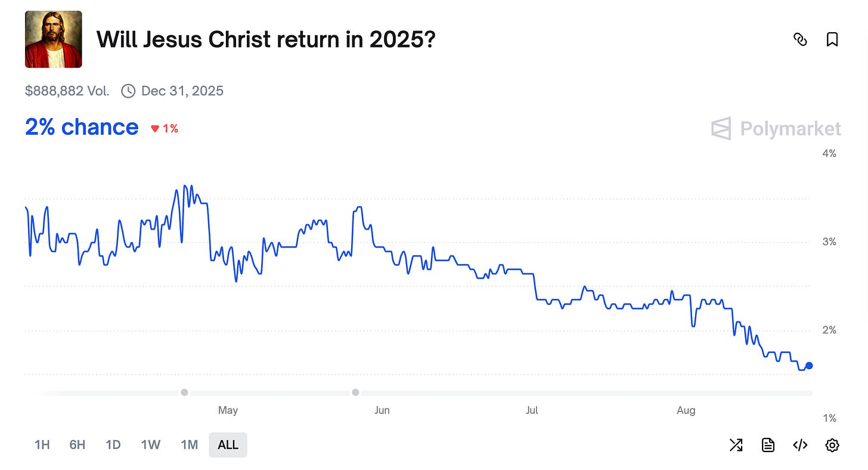Click the left handle on range slider
The image size is (868, 470).
184,392
